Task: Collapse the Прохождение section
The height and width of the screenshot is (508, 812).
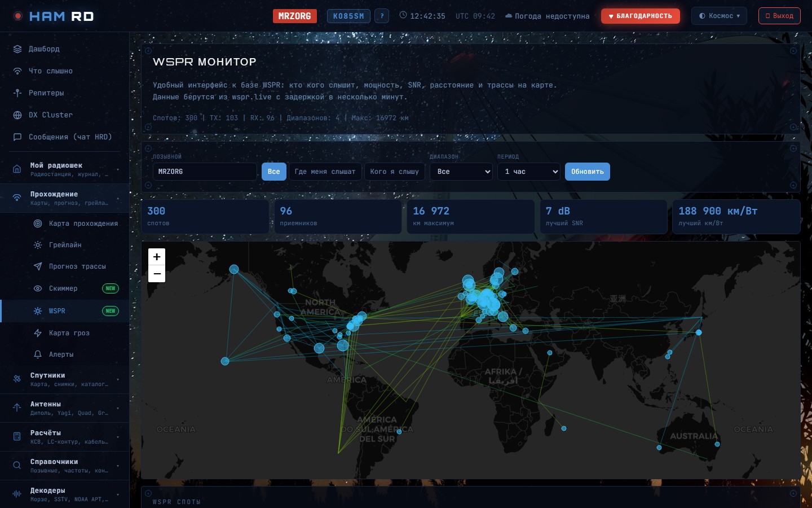Action: [x=65, y=198]
